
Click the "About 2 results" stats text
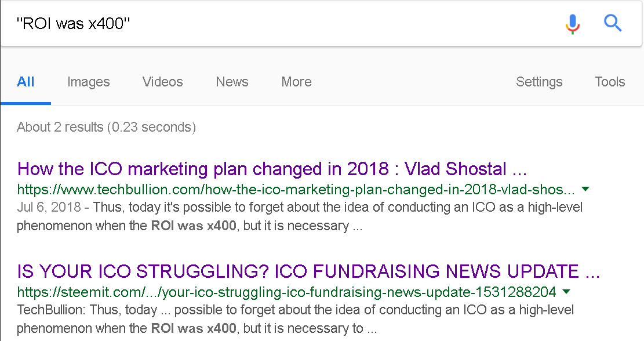(x=107, y=128)
